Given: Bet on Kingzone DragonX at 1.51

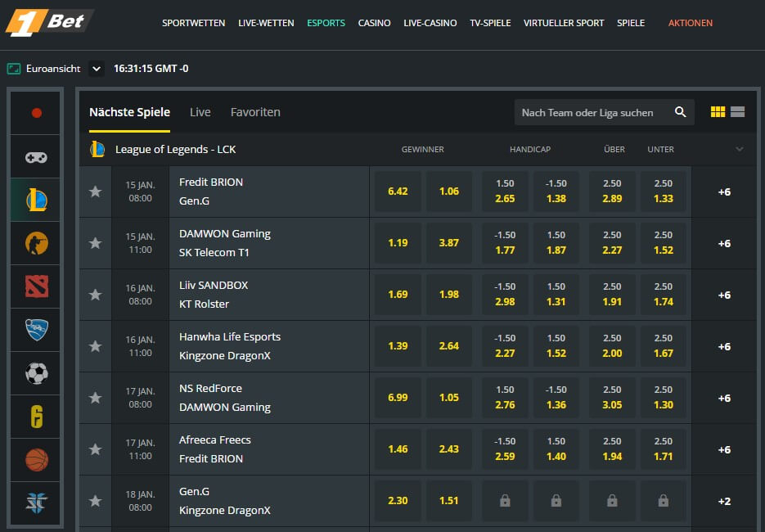Looking at the screenshot, I should (449, 501).
